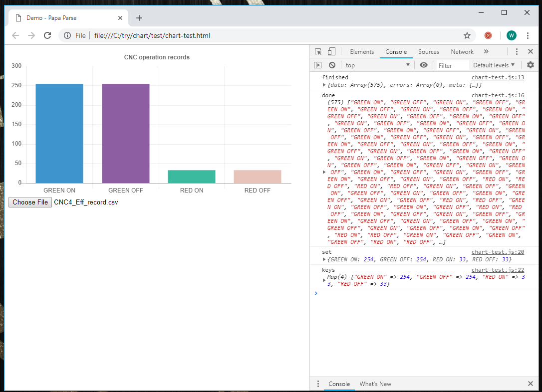Create a live expression with eye icon

pos(423,65)
